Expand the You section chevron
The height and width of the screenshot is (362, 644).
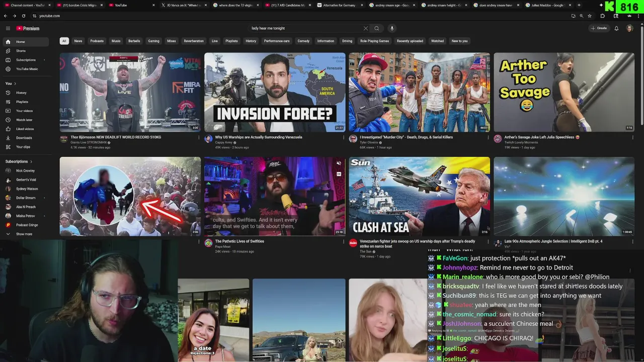coord(15,83)
